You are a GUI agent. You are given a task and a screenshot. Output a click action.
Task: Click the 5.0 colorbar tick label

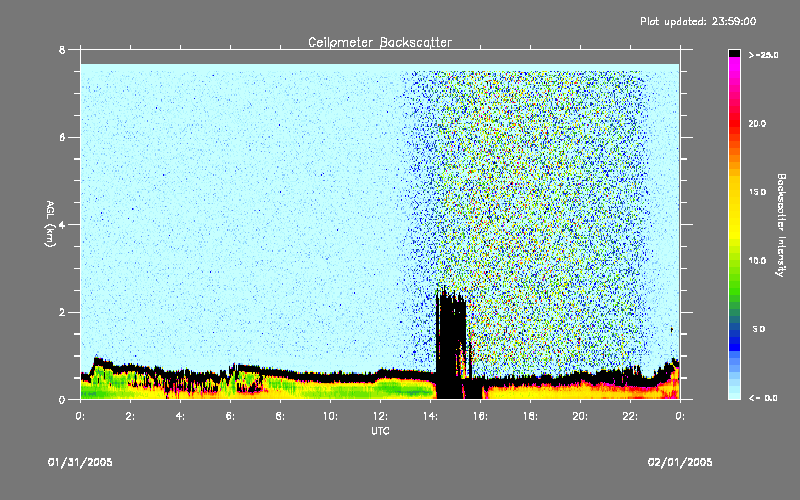[x=759, y=329]
